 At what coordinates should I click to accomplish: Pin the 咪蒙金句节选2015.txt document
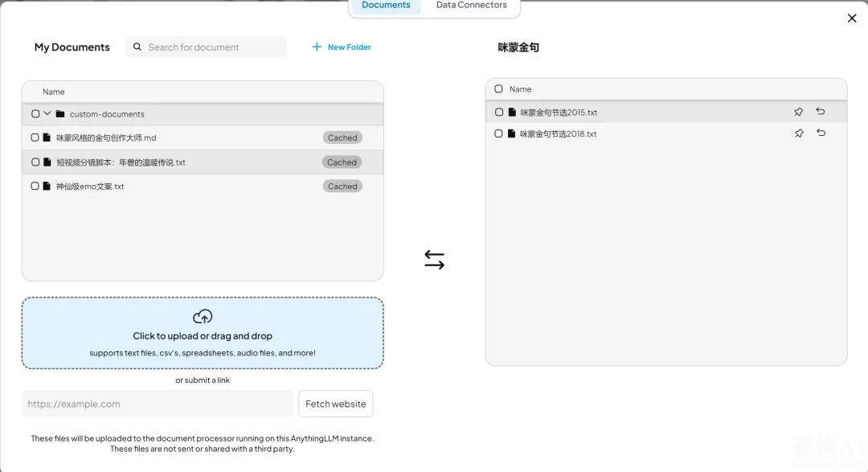pos(798,112)
